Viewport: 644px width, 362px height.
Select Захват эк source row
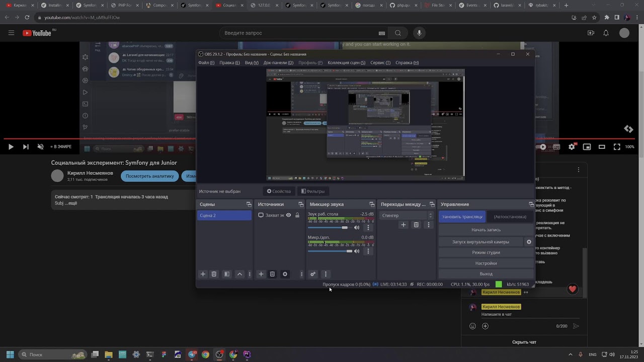280,215
